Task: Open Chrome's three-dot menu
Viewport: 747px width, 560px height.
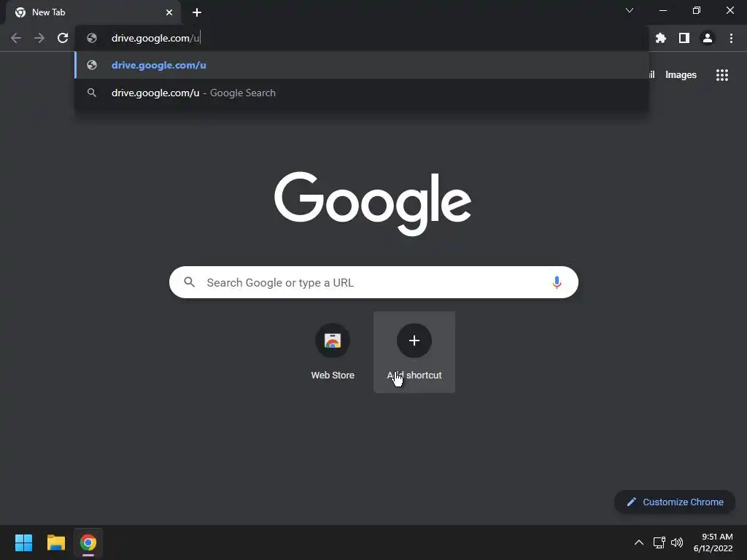Action: click(x=731, y=38)
